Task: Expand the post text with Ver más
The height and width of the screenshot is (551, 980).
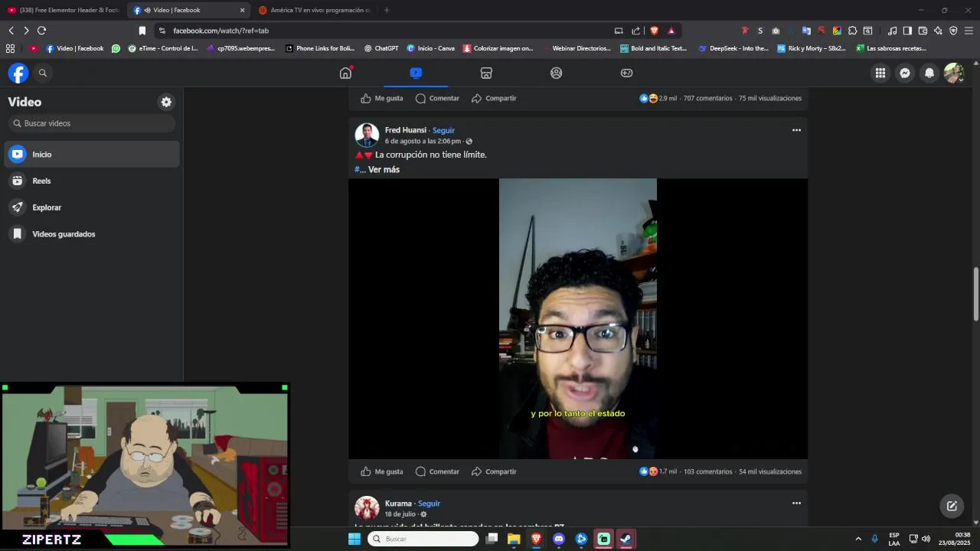Action: [x=384, y=169]
